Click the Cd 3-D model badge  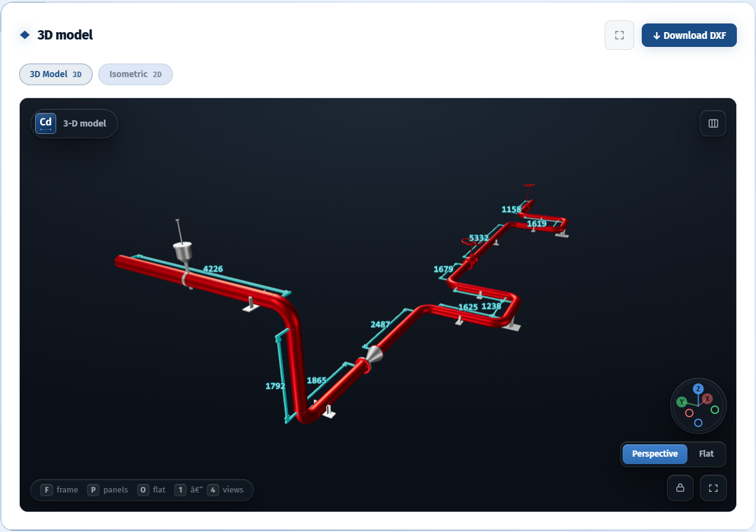point(74,123)
